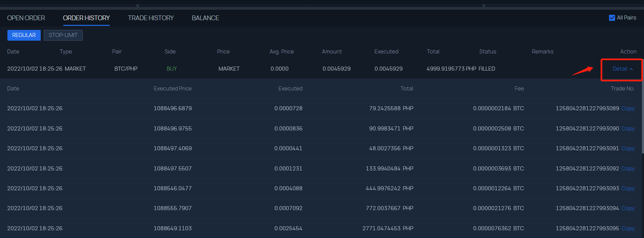Click trade number 1258042281227993092
The image size is (644, 238).
click(x=587, y=168)
